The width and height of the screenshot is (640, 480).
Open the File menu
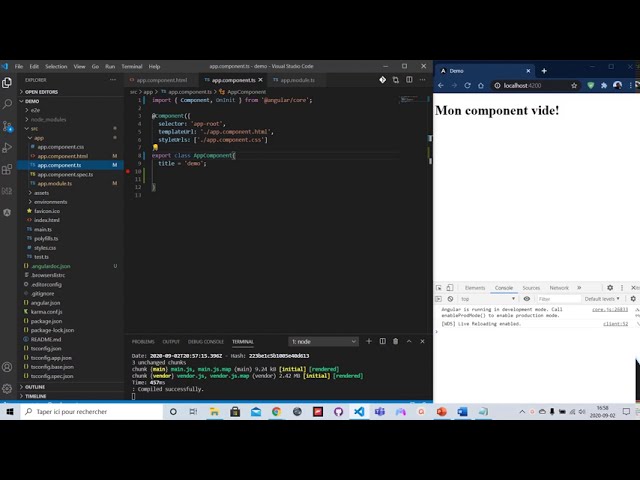click(19, 67)
